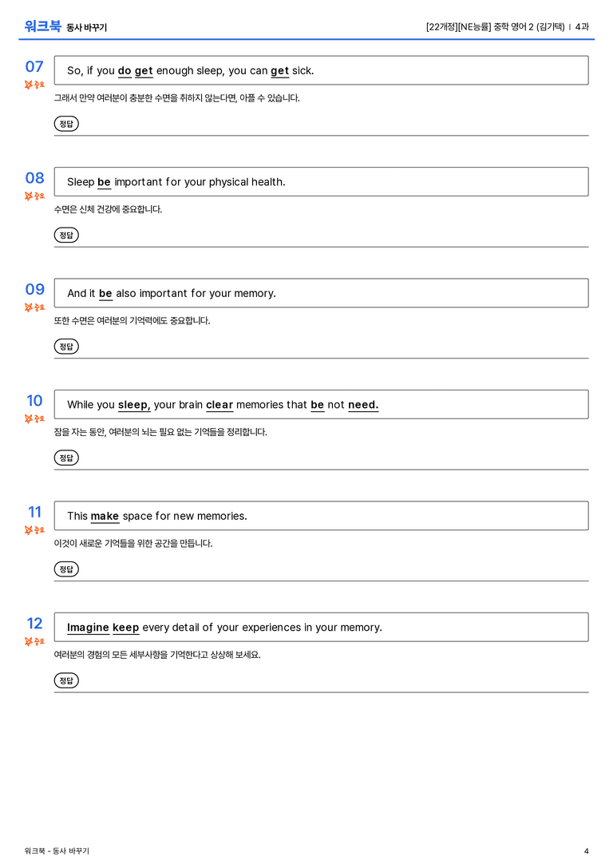Image resolution: width=613 pixels, height=868 pixels.
Task: Click the 워크북 title in the header
Action: [x=42, y=26]
